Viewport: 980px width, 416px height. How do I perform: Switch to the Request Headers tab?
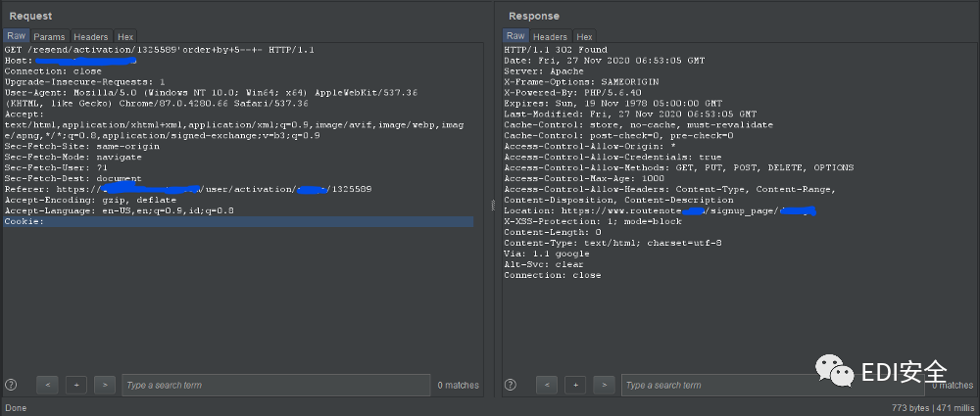tap(91, 37)
